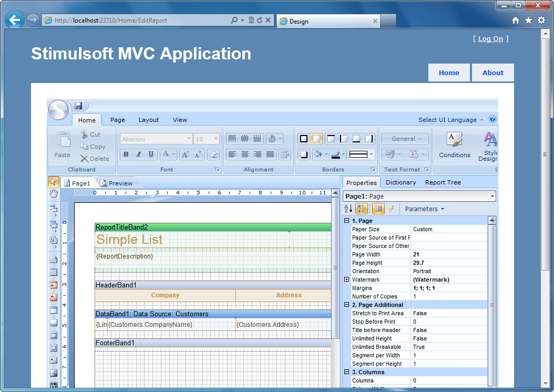Toggle Underline formatting

[151, 154]
